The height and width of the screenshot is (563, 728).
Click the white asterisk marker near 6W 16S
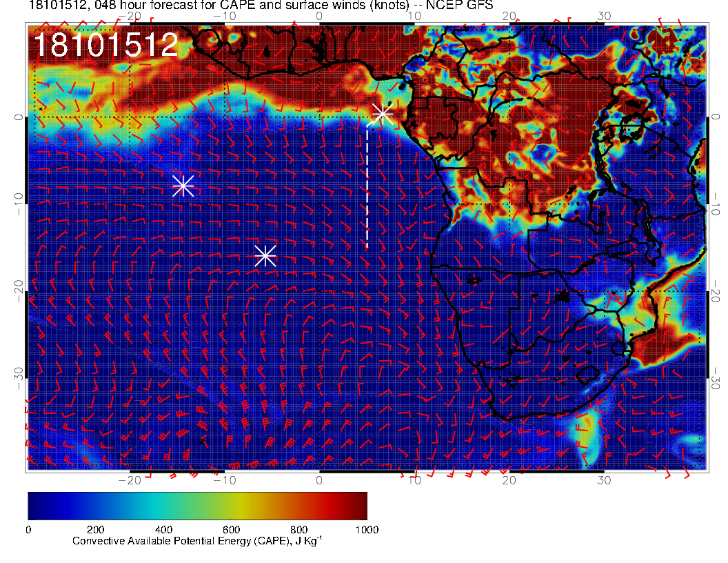coord(265,256)
